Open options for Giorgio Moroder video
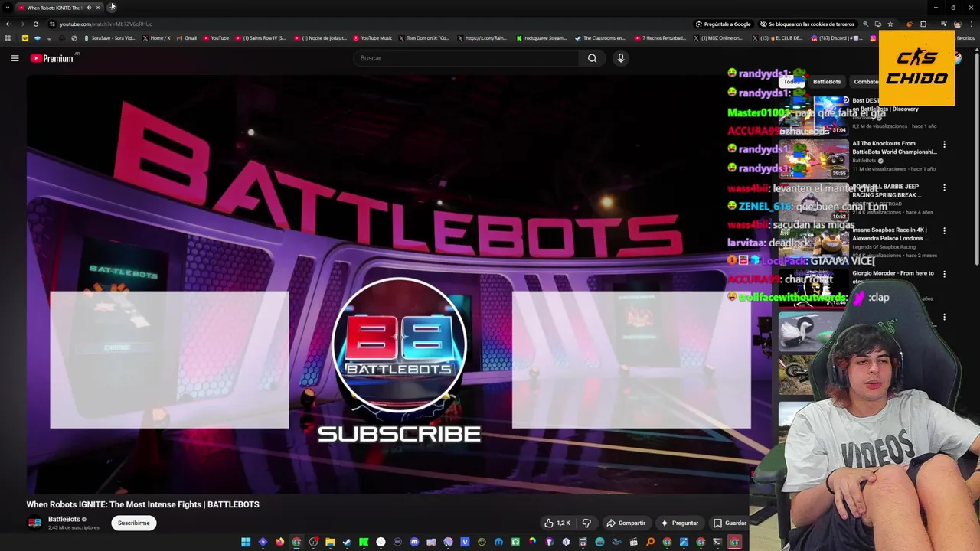Image resolution: width=980 pixels, height=551 pixels. pyautogui.click(x=944, y=274)
